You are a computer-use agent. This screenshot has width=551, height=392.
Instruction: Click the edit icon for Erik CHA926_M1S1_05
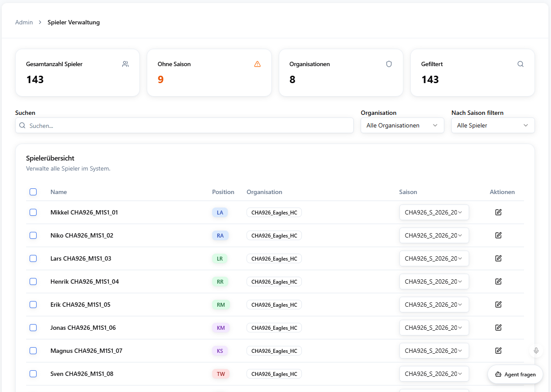pyautogui.click(x=498, y=305)
